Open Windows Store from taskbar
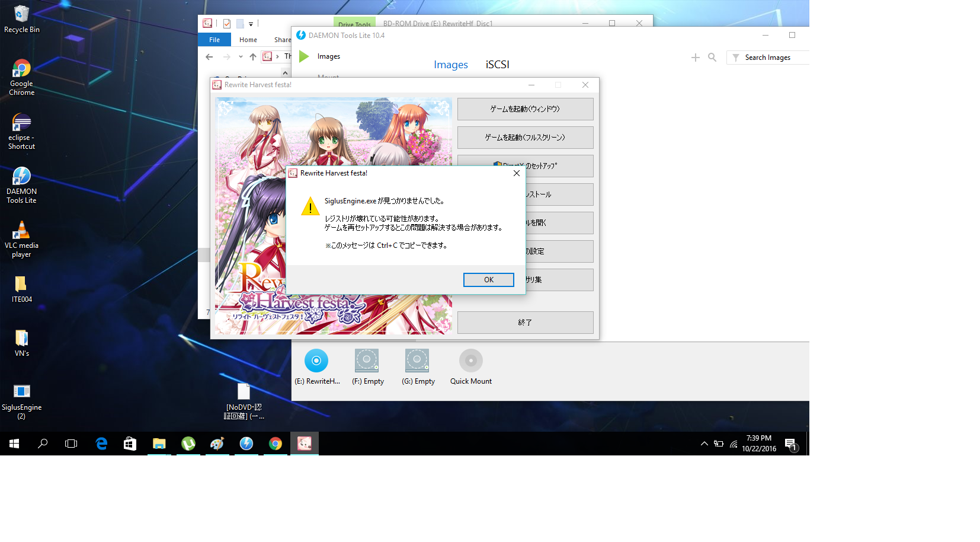This screenshot has width=980, height=542. 130,444
